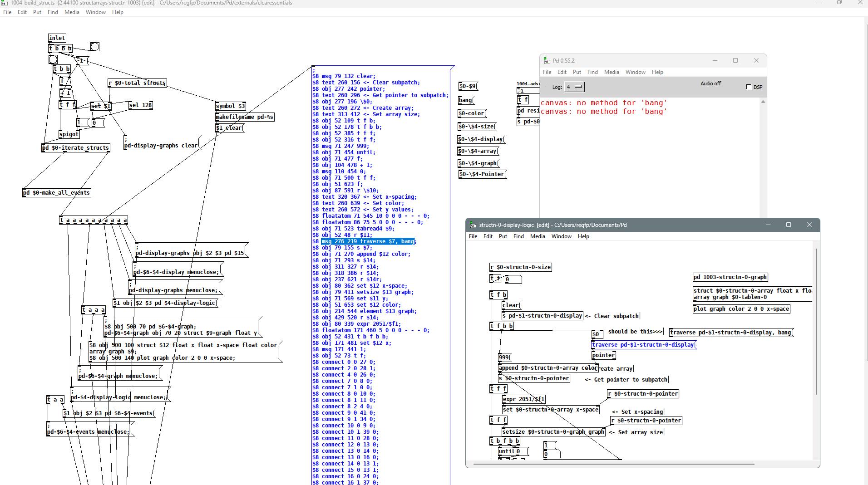Open File menu in main patch window
Image resolution: width=868 pixels, height=485 pixels.
(7, 12)
